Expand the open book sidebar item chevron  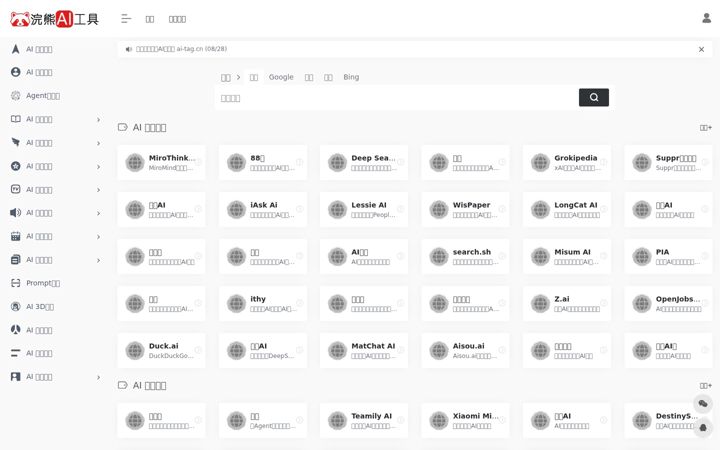pos(98,119)
